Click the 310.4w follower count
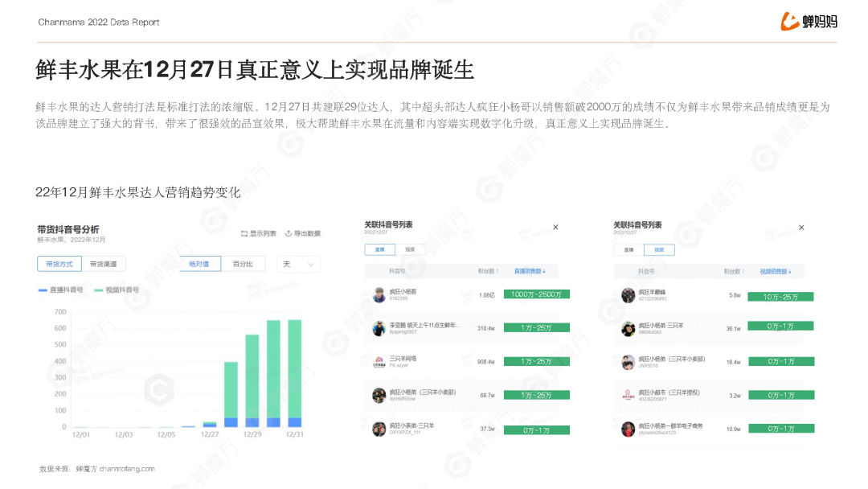This screenshot has width=868, height=489. click(x=486, y=328)
